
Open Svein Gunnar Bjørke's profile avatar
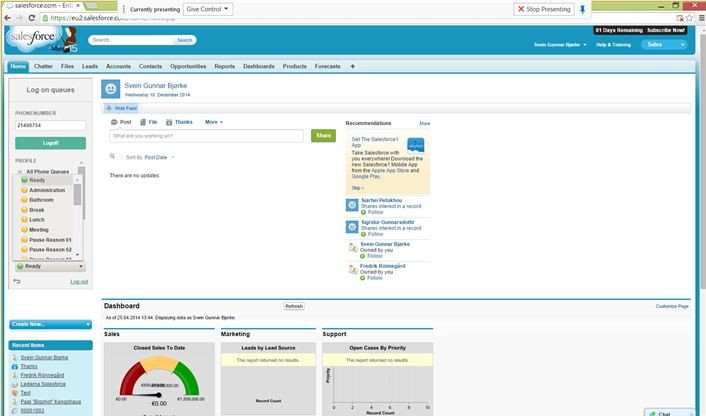tap(110, 89)
